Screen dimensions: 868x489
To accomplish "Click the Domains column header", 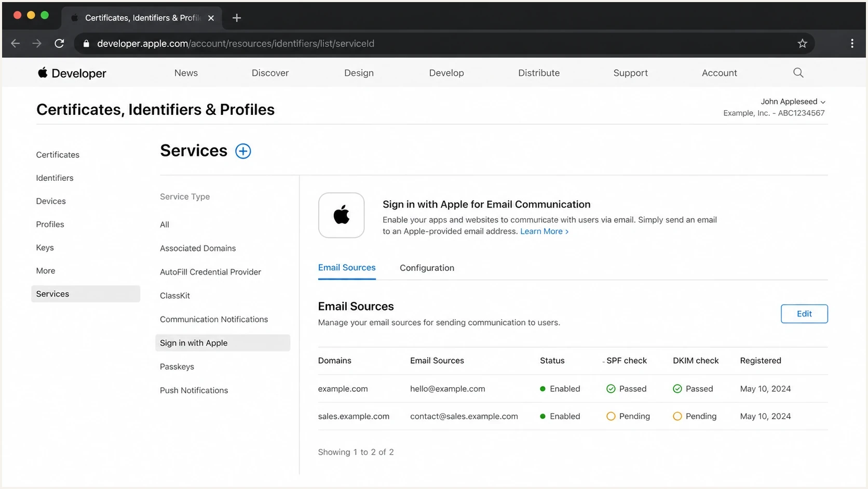I will [x=334, y=361].
